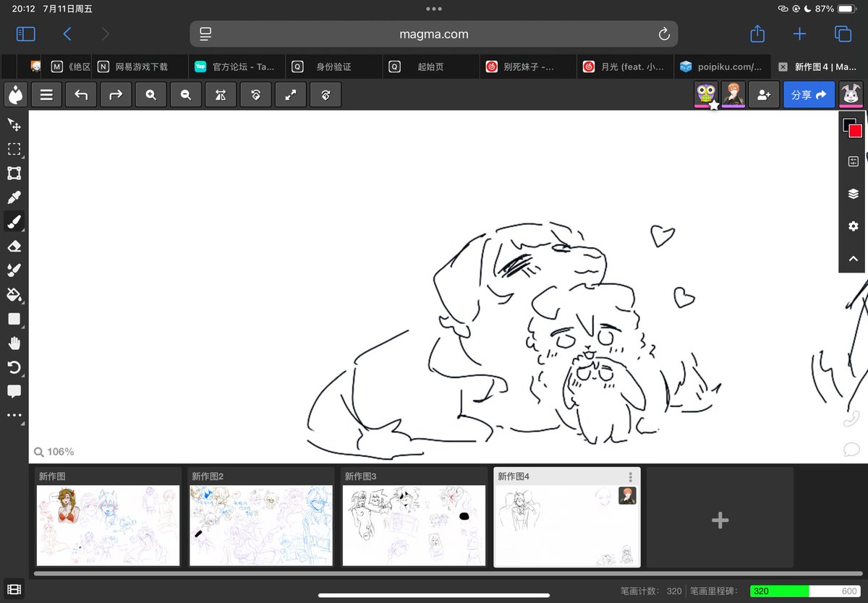
Task: Select the rectangular marquee selection tool
Action: 14,149
